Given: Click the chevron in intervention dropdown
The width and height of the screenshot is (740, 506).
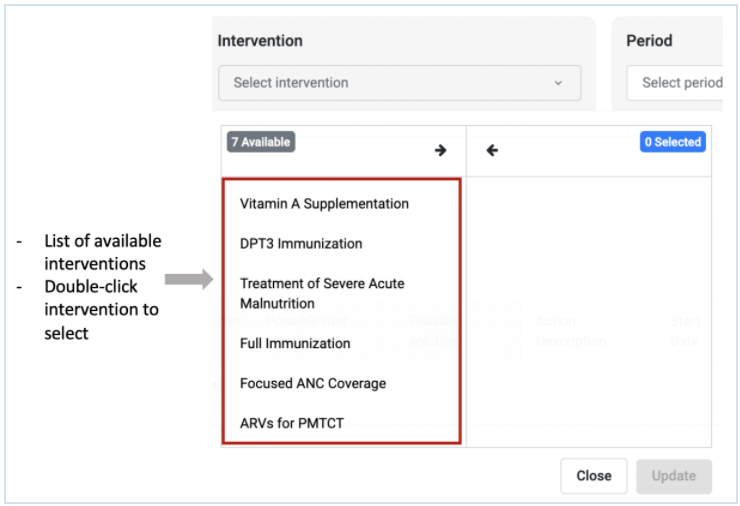Looking at the screenshot, I should coord(558,83).
